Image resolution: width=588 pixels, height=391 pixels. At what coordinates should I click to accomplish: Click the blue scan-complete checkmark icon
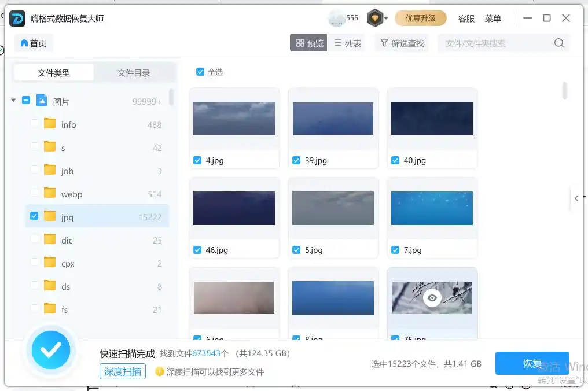pos(51,350)
